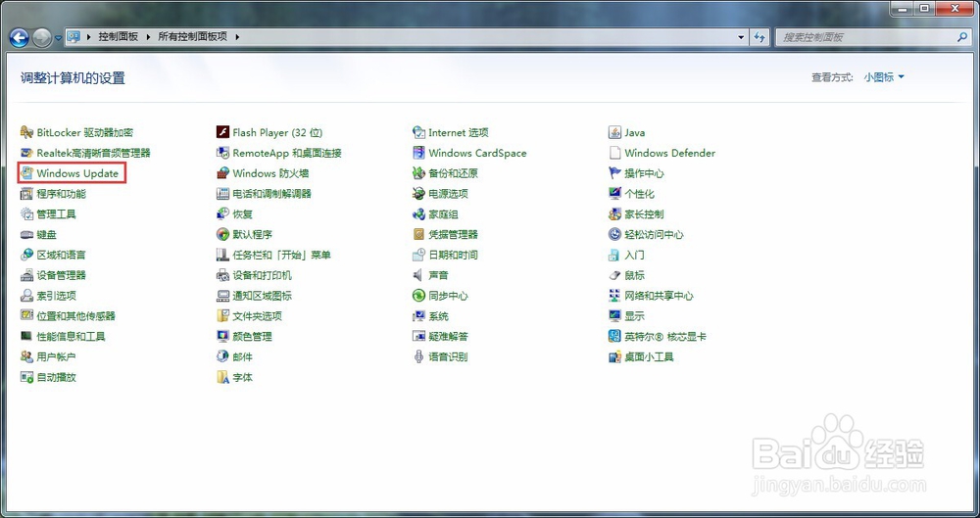This screenshot has height=518, width=980.
Task: Click the 设备和打印机 icon
Action: (222, 275)
